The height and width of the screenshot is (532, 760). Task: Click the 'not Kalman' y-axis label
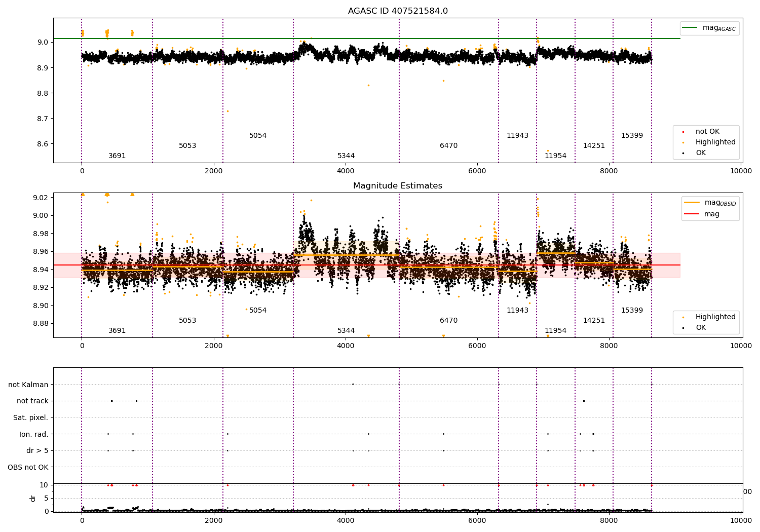click(x=28, y=385)
